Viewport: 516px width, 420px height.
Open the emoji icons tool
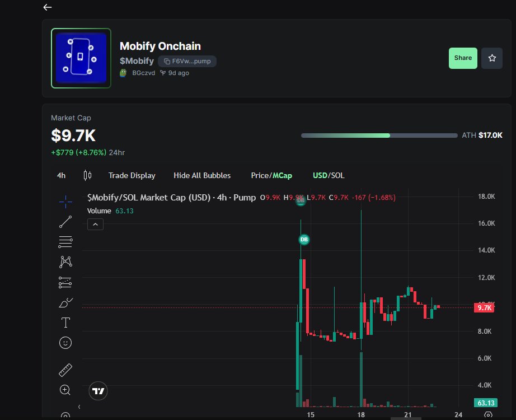[x=65, y=343]
